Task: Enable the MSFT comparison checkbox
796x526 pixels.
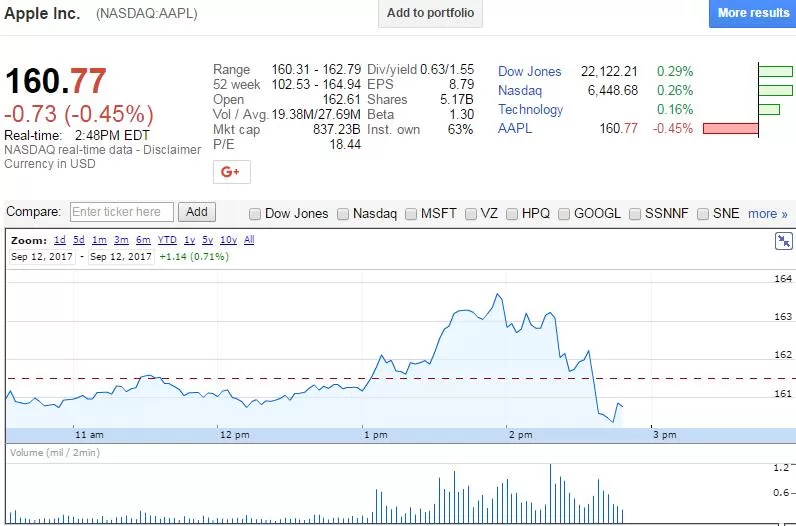Action: [411, 214]
